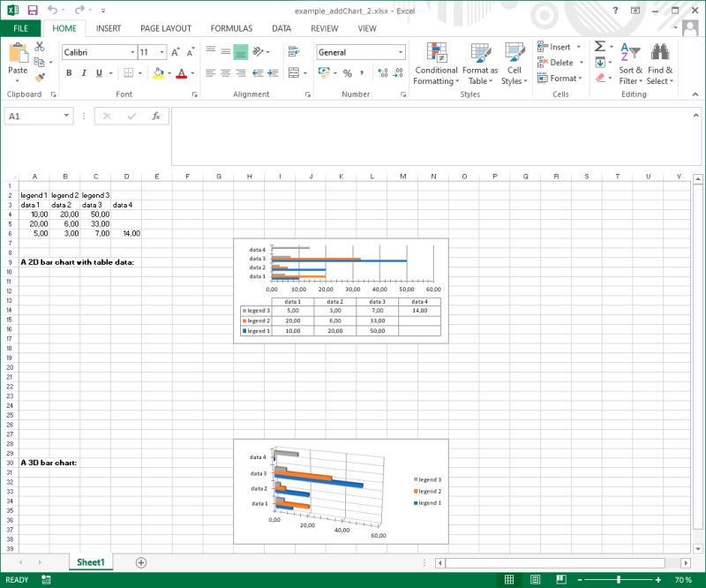
Task: Switch to DATA tab
Action: 282,28
